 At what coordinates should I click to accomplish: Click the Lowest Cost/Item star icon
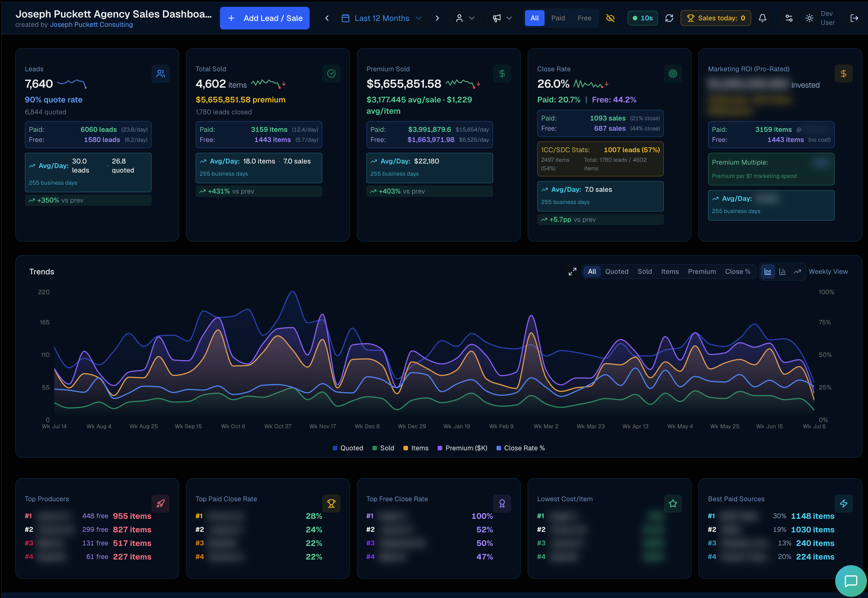tap(673, 504)
